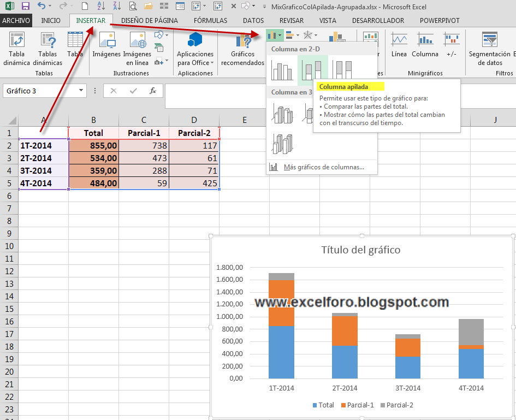Choose the 2-D clustered column chart

pos(282,70)
